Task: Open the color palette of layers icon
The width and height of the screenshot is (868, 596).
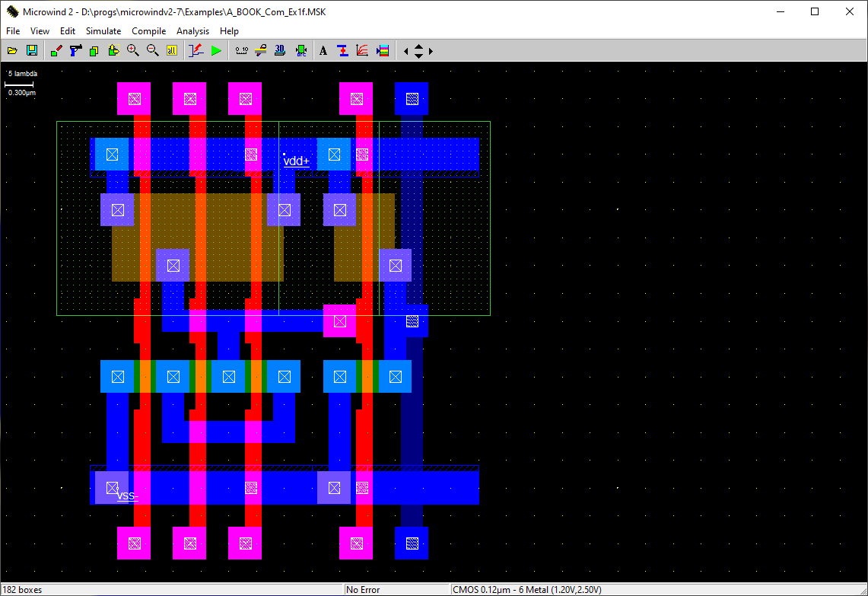Action: pos(383,51)
